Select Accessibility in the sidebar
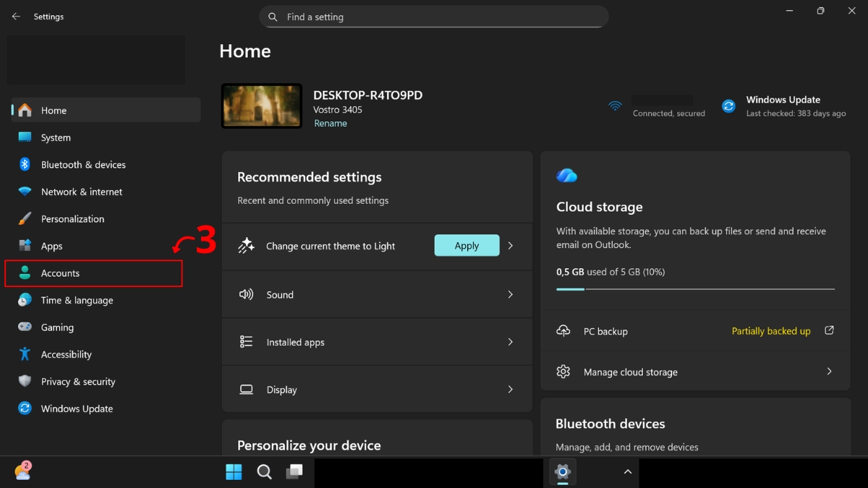 [69, 354]
